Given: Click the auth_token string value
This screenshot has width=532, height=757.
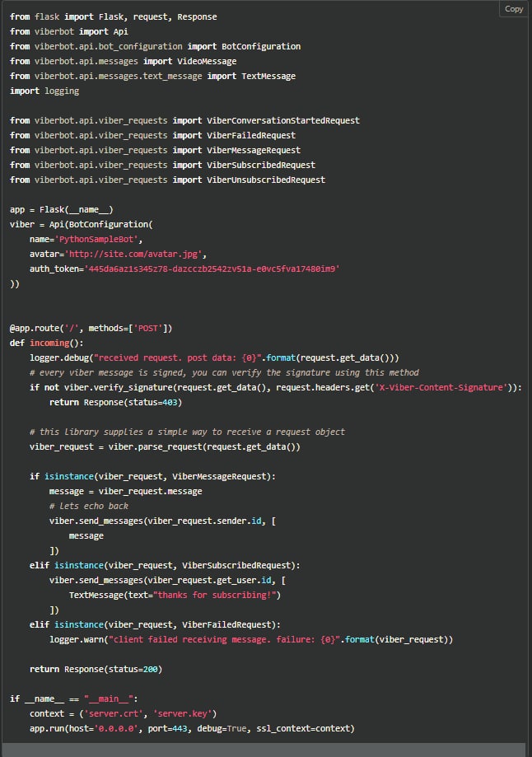Looking at the screenshot, I should [x=212, y=269].
